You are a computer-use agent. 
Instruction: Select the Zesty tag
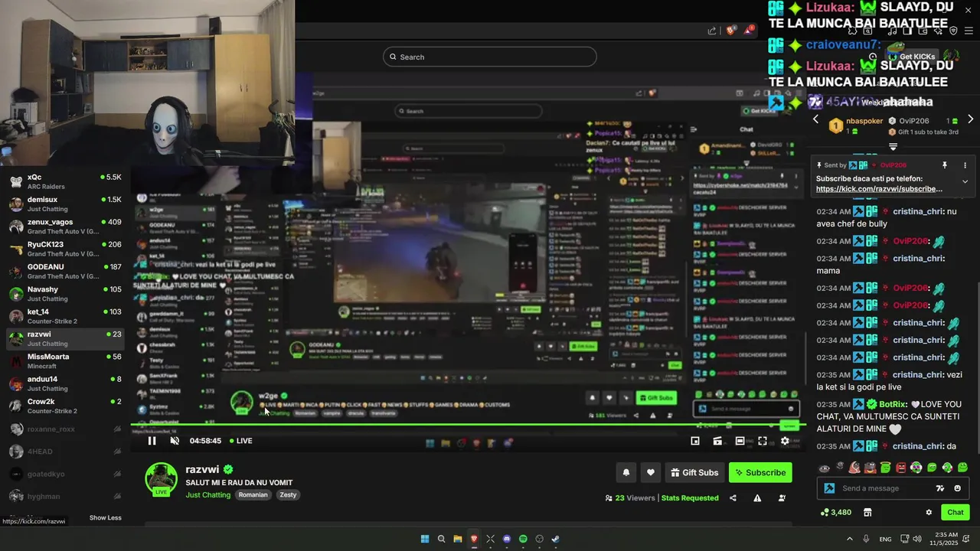point(288,495)
